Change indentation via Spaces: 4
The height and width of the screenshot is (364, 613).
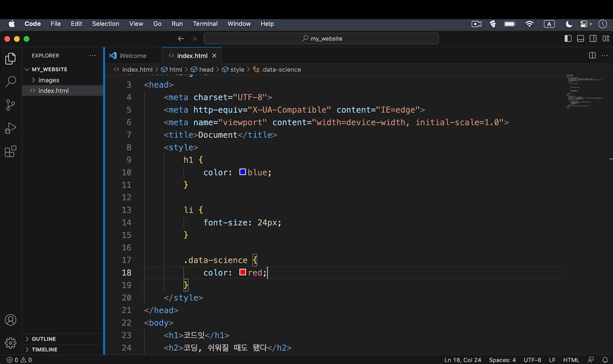tap(502, 360)
